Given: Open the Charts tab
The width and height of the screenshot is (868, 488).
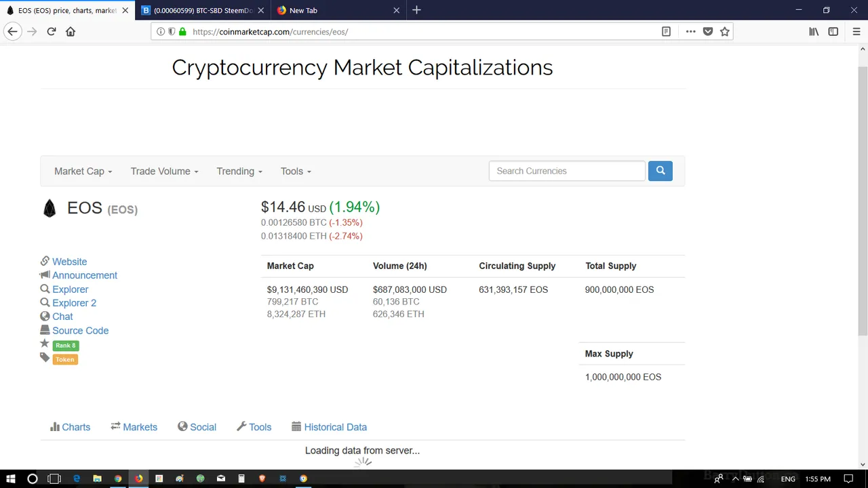Looking at the screenshot, I should [x=70, y=427].
